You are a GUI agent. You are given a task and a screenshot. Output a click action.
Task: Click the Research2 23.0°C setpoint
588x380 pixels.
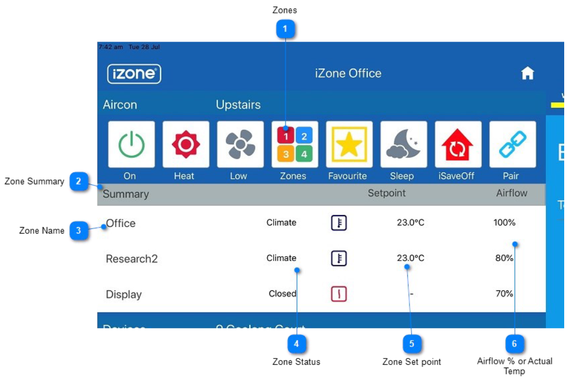(x=411, y=258)
